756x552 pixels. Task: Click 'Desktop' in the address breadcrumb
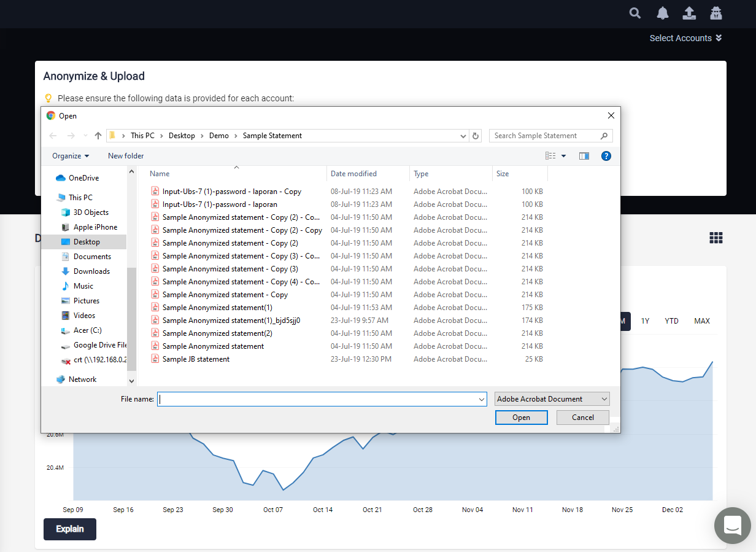pos(182,136)
